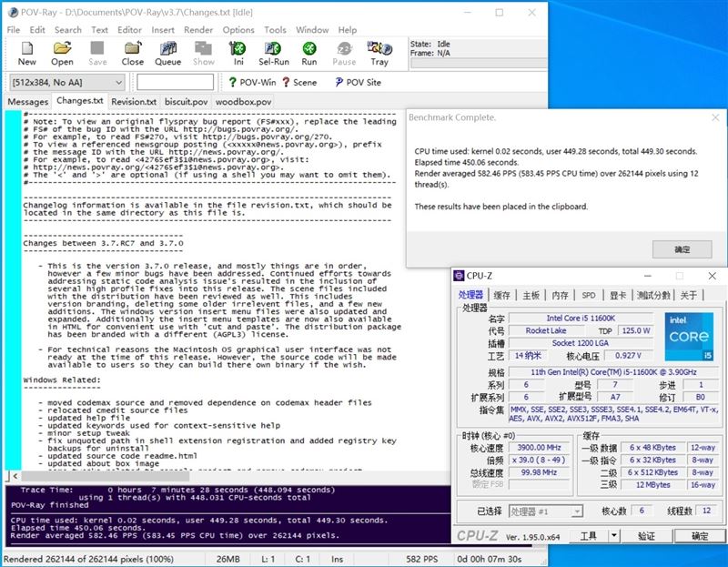This screenshot has width=728, height=567.
Task: Select the 缓存 tab in CPU-Z
Action: [x=502, y=296]
